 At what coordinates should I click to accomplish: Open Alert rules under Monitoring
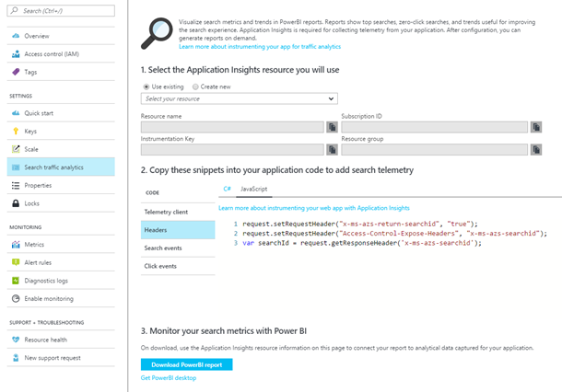point(61,262)
